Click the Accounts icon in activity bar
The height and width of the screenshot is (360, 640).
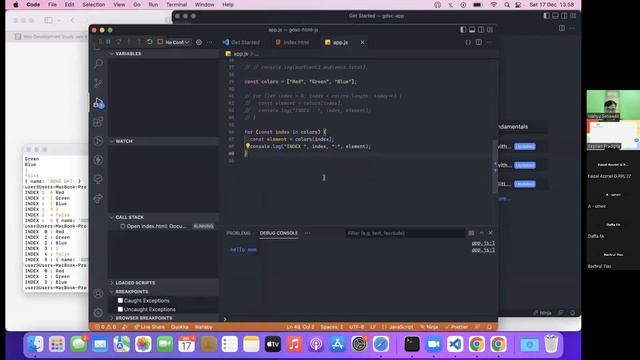pos(98,293)
